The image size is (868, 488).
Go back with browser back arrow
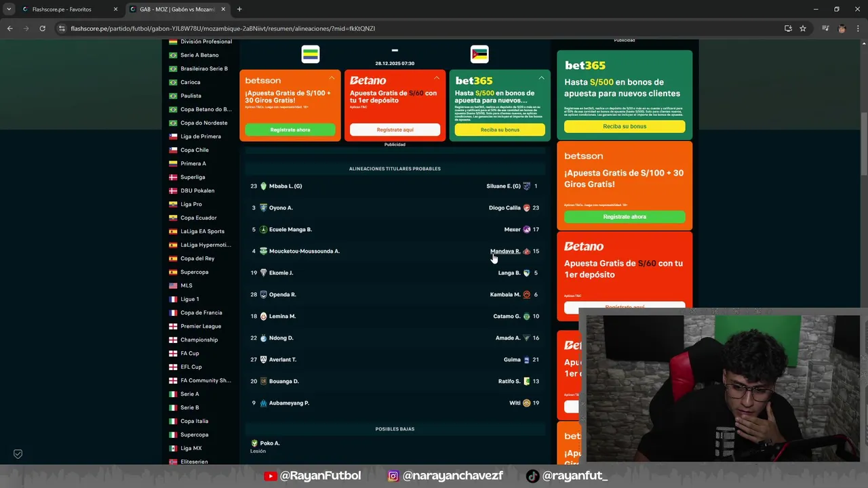9,28
